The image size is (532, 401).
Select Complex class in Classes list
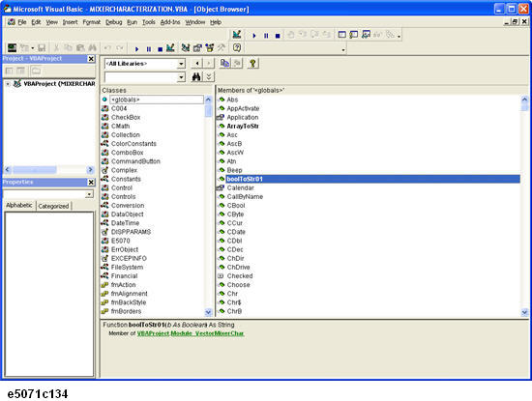[124, 170]
